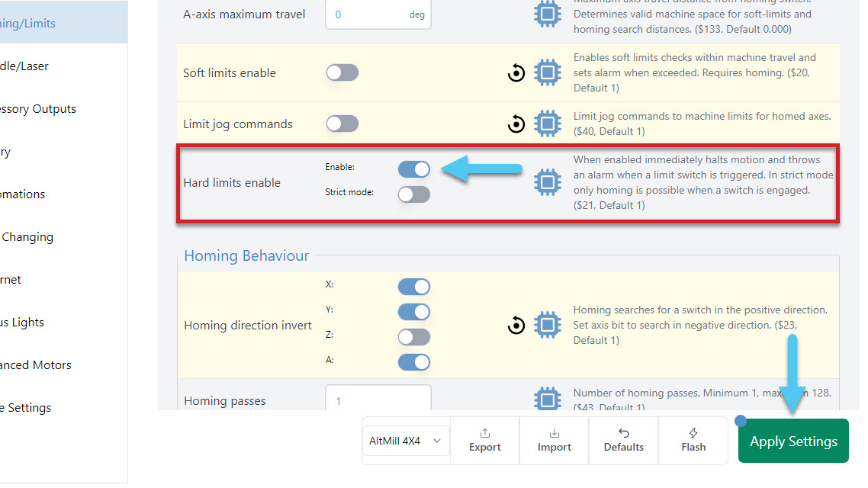Click the Export settings button
The image size is (868, 488).
(x=485, y=440)
